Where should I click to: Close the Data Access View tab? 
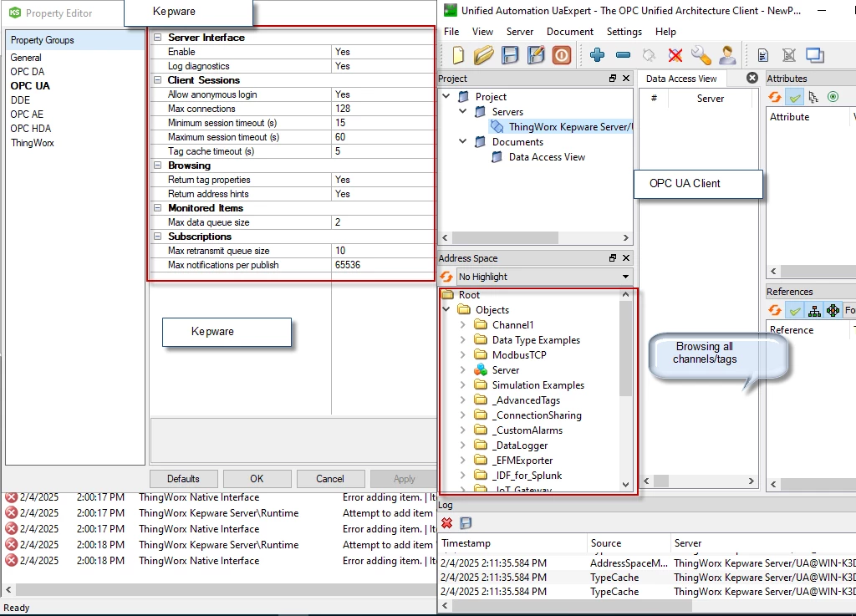[x=752, y=78]
